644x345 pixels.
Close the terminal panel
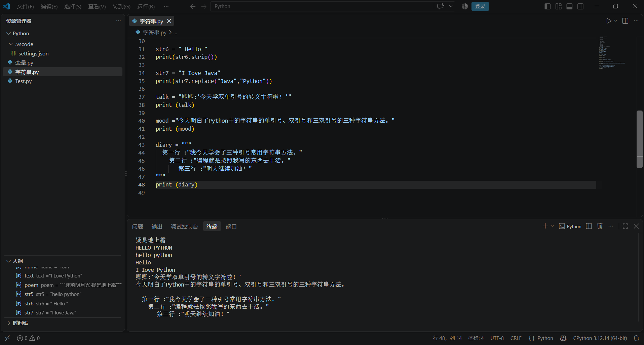coord(636,226)
